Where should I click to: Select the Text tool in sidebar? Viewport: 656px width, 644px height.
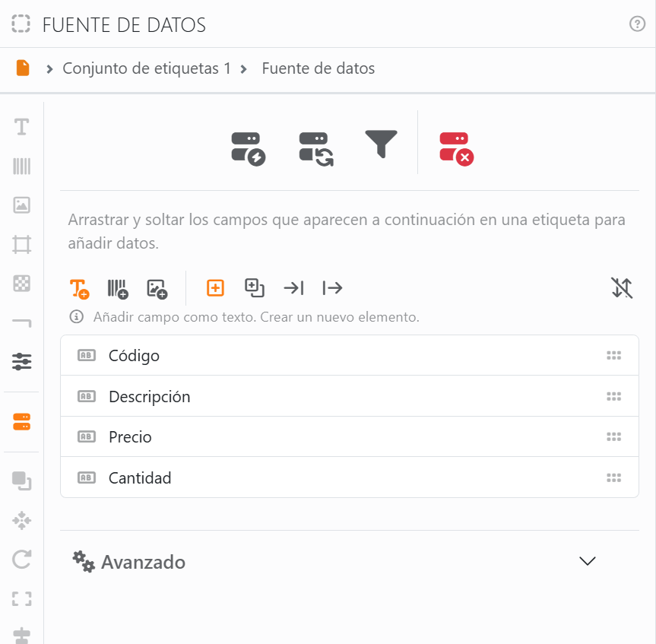[22, 127]
